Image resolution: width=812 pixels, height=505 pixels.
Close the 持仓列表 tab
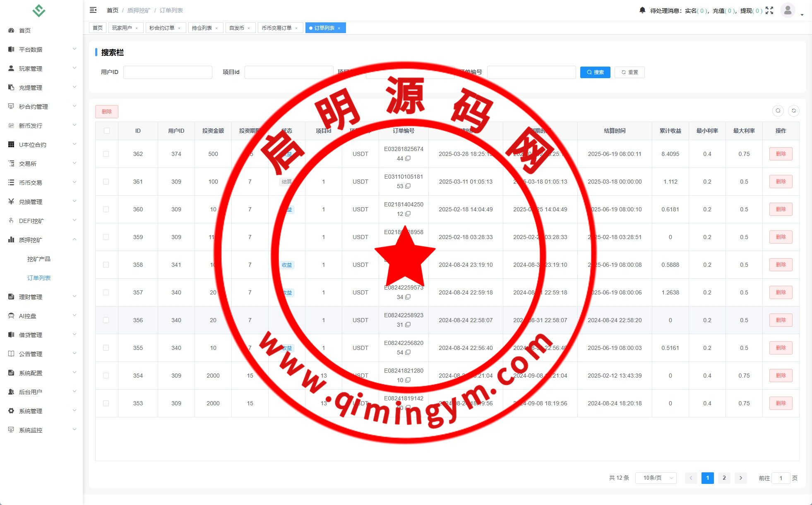216,28
